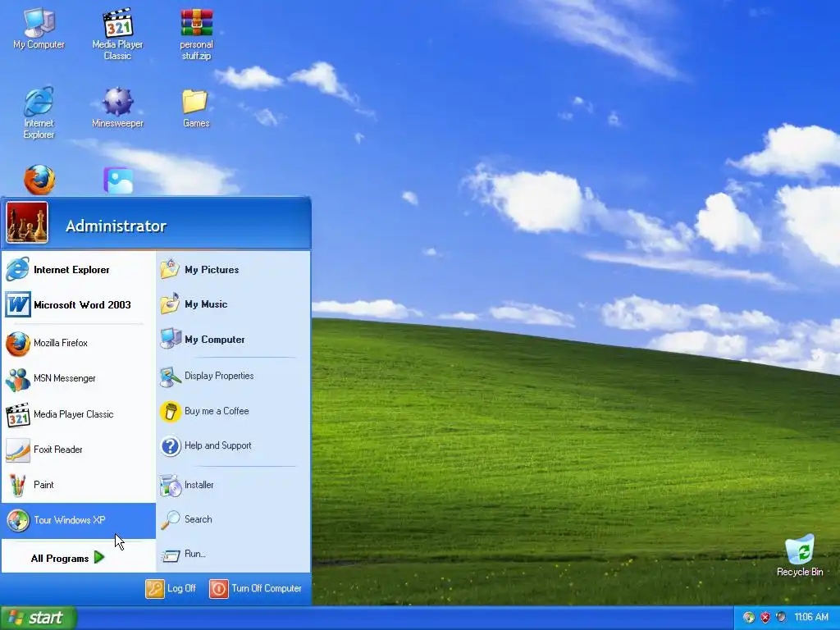
Task: Launch Microsoft Word 2003 from the Start menu
Action: coord(78,305)
